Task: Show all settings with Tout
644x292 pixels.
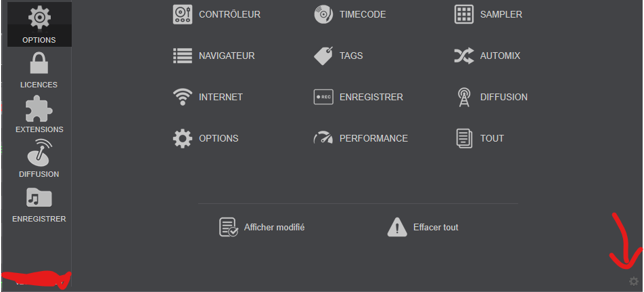Action: point(480,138)
